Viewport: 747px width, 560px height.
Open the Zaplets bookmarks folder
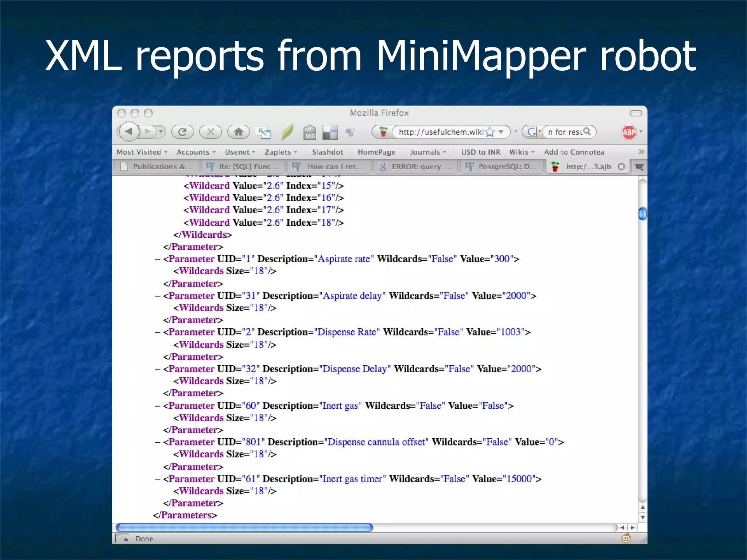coord(281,152)
